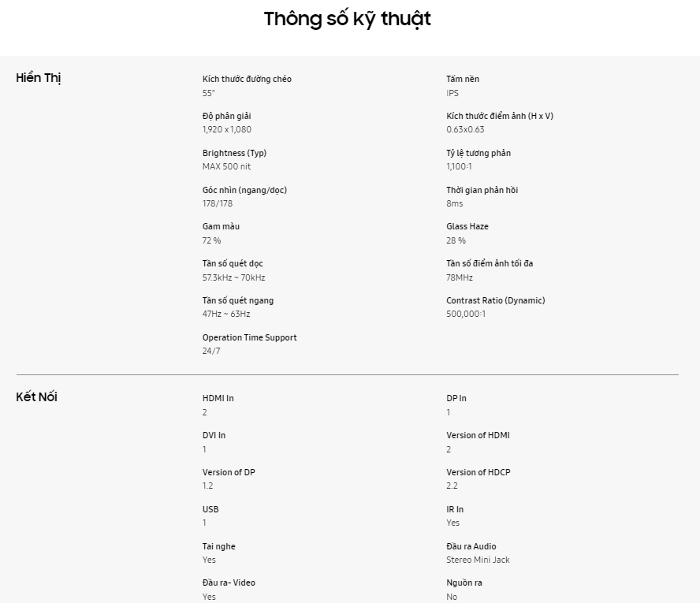This screenshot has width=700, height=603.
Task: Click the "Operation Time Support" label
Action: (250, 337)
